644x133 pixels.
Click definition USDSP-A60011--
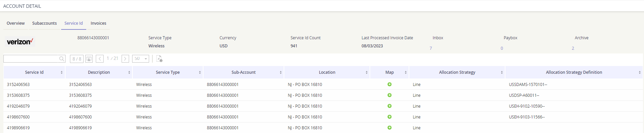click(524, 95)
